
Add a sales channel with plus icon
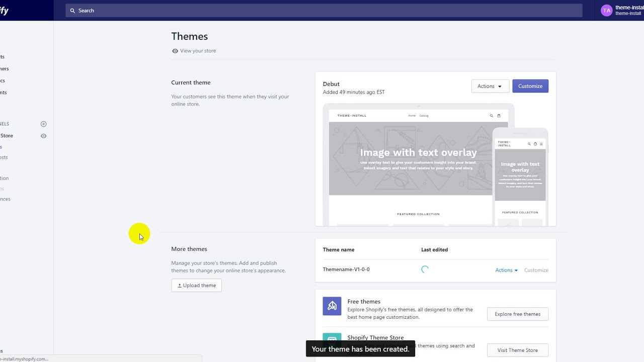pos(43,124)
